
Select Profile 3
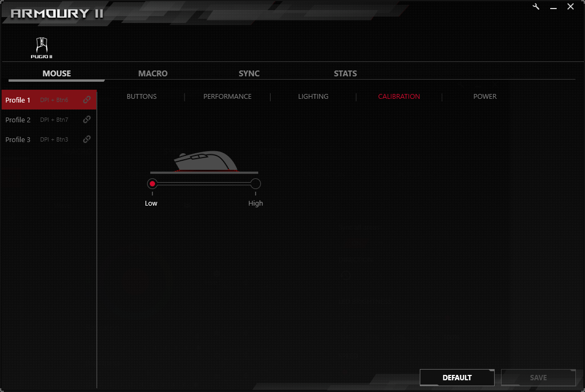click(x=49, y=139)
